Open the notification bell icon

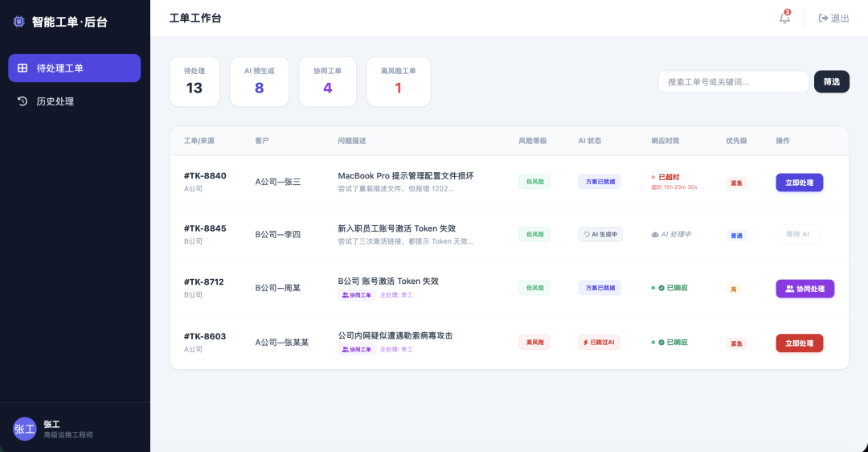coord(784,18)
